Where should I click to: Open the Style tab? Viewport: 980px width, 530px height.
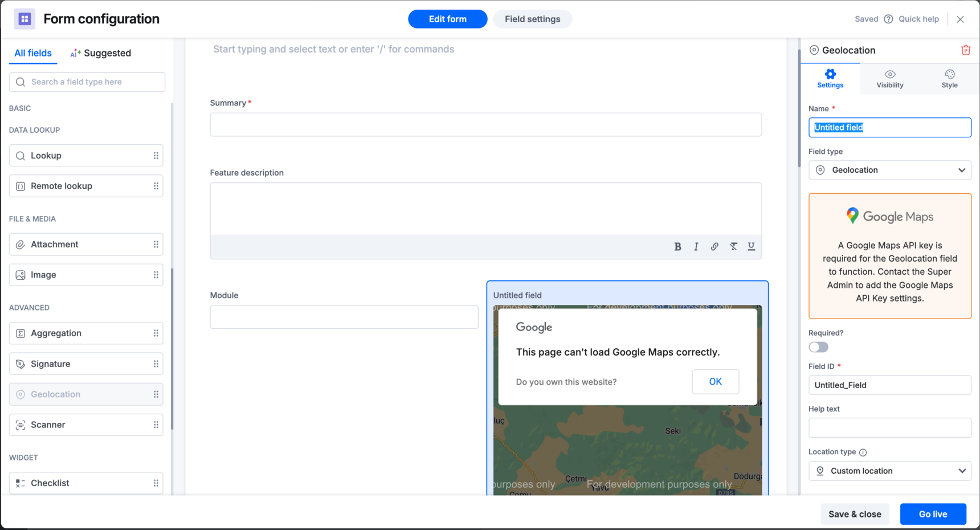[x=949, y=79]
